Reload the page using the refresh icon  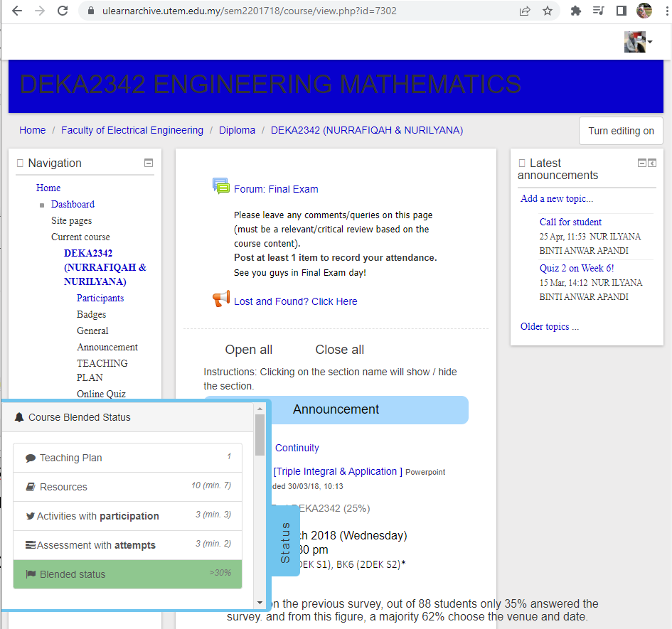[63, 11]
